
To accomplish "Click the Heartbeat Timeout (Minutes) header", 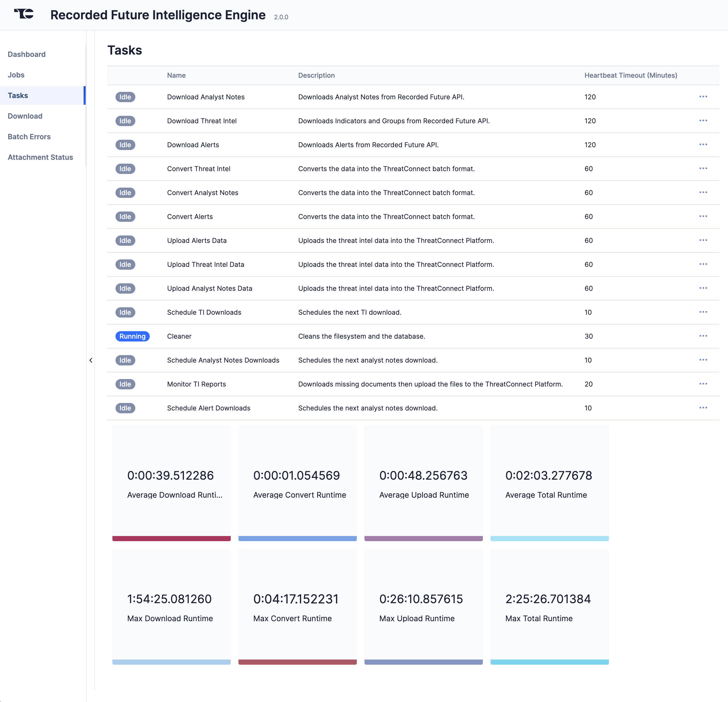I will click(630, 75).
